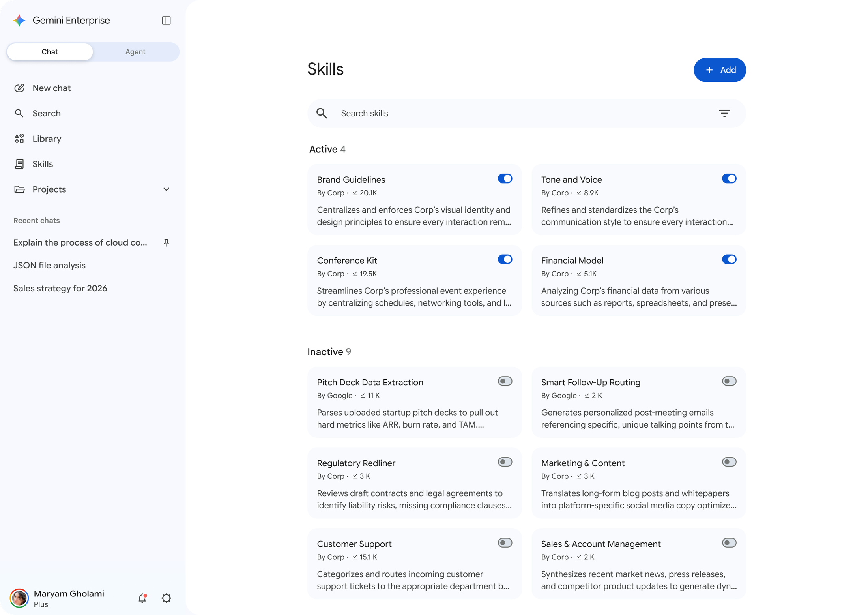This screenshot has width=868, height=615.
Task: Click the Skills page heading
Action: pyautogui.click(x=325, y=69)
